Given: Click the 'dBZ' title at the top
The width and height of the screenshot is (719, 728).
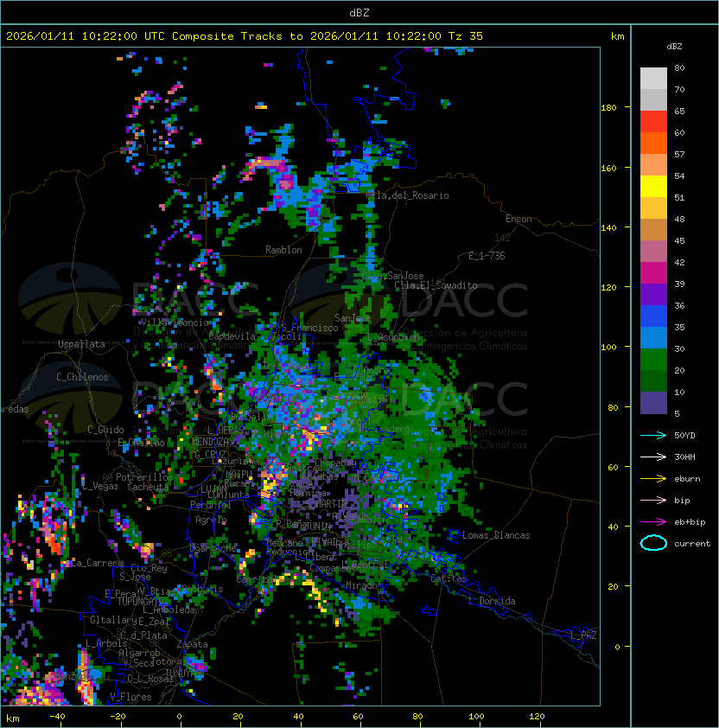Looking at the screenshot, I should tap(359, 13).
